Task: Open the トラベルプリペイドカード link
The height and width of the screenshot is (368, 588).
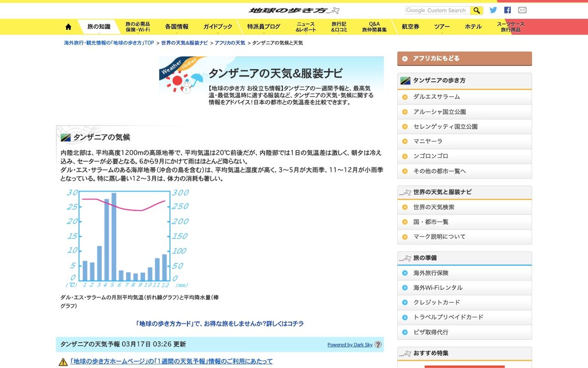Action: (x=464, y=317)
